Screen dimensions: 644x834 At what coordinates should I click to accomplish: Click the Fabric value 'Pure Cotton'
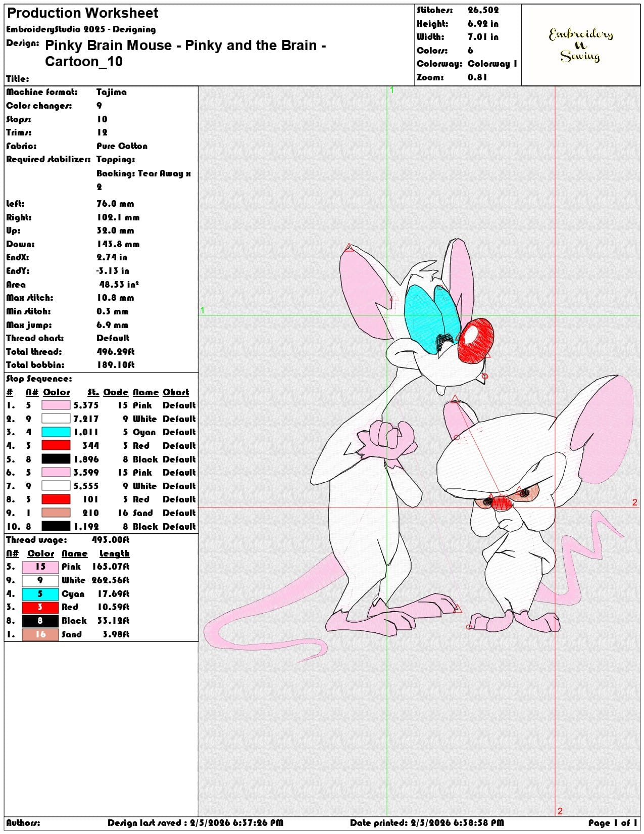[x=122, y=146]
